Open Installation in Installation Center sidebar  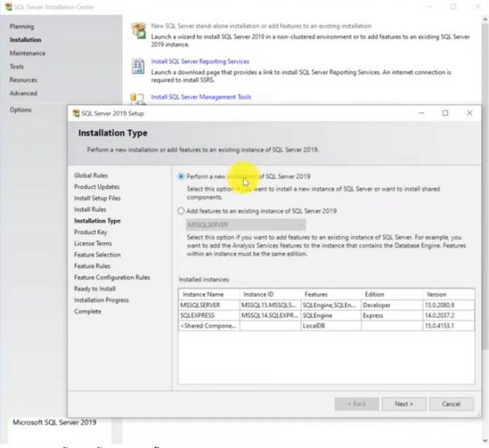tap(25, 40)
